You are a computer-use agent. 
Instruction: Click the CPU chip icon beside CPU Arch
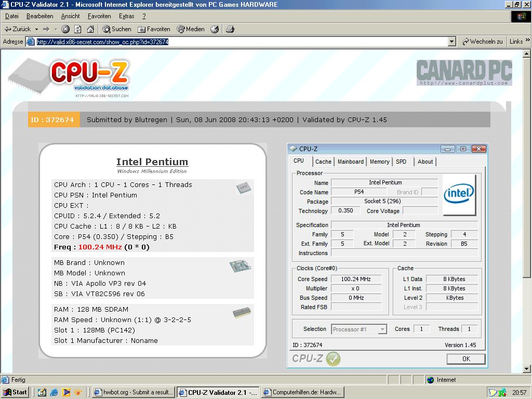244,188
